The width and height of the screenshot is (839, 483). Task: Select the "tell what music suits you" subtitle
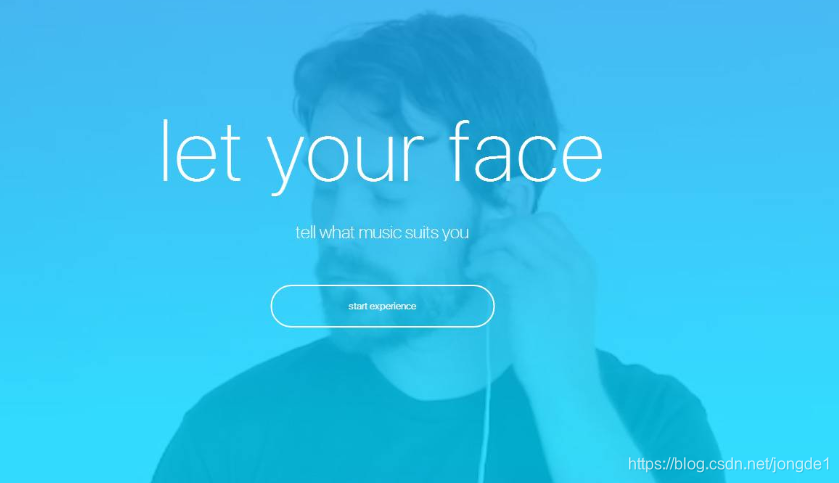click(382, 233)
